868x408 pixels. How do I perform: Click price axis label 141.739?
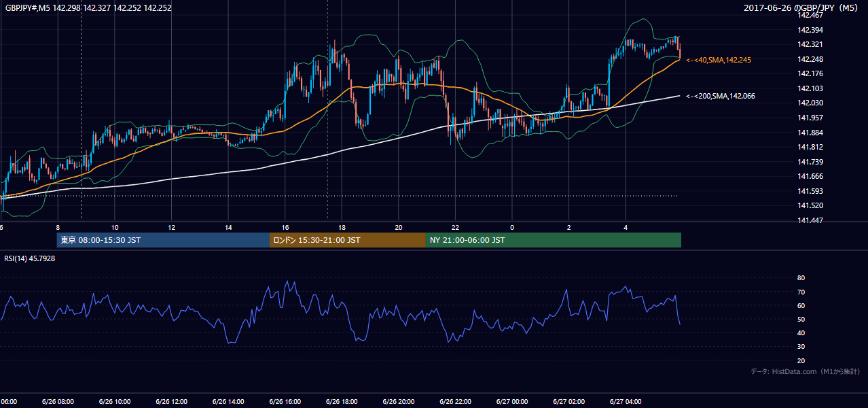point(810,162)
